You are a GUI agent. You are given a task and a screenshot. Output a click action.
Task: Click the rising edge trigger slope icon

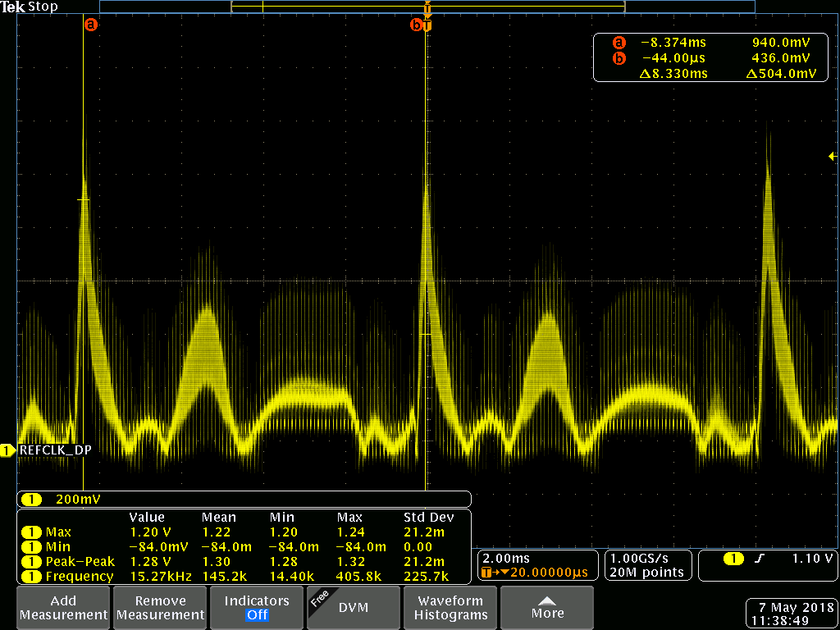(x=760, y=559)
